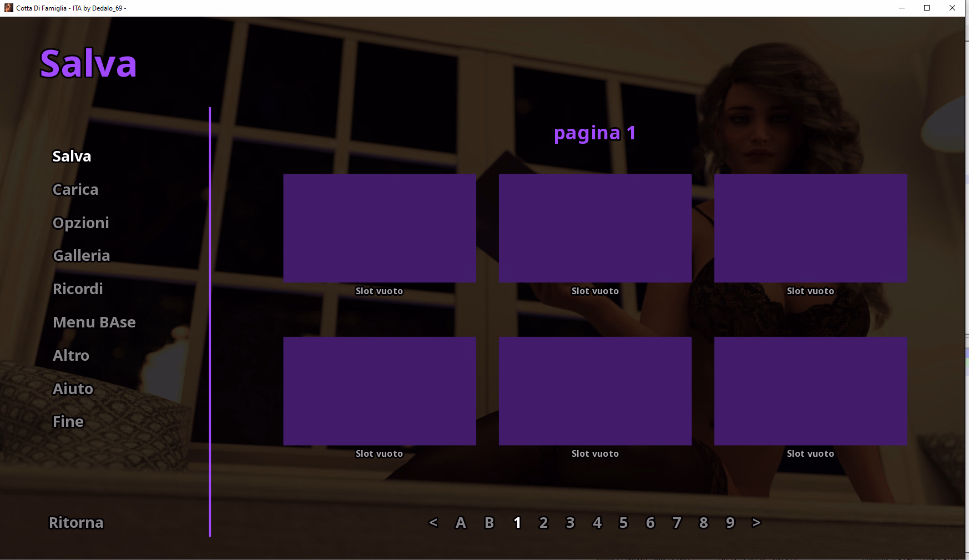The width and height of the screenshot is (969, 560).
Task: Open the Aiuto help screen
Action: [73, 389]
